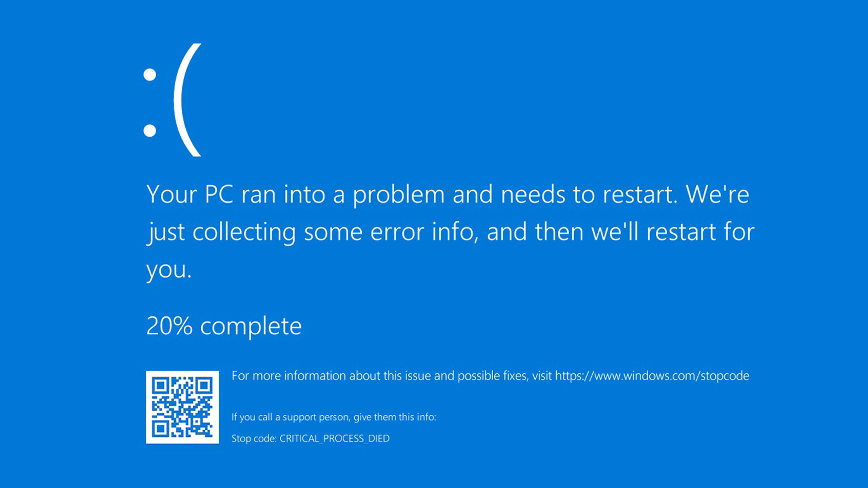This screenshot has width=868, height=488.
Task: Open the https://www.windows.com/stopcode link
Action: pos(652,376)
